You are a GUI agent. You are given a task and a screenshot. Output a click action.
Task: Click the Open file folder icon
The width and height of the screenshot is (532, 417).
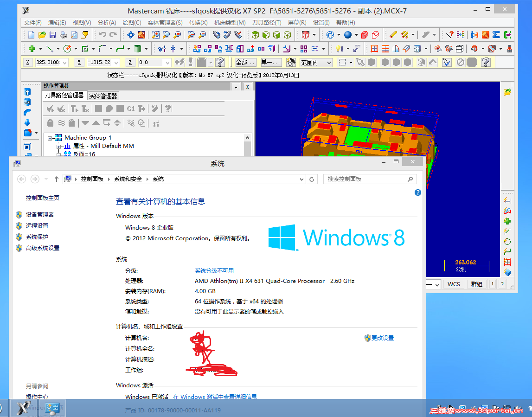coord(42,35)
